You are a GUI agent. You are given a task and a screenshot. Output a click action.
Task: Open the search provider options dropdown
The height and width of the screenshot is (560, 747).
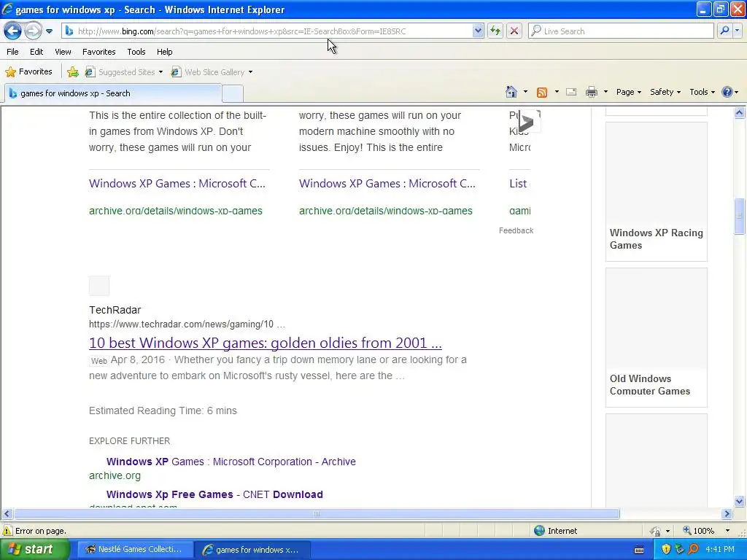[x=737, y=31]
